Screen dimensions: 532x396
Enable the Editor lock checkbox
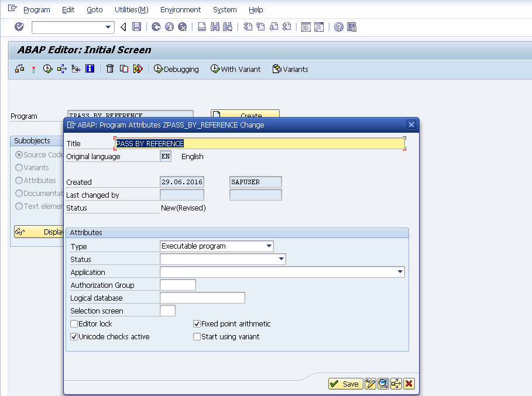(x=74, y=323)
